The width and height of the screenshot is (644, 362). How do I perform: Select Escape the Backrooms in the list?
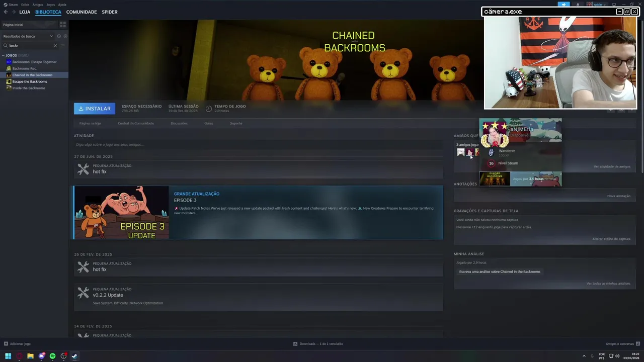(x=34, y=81)
